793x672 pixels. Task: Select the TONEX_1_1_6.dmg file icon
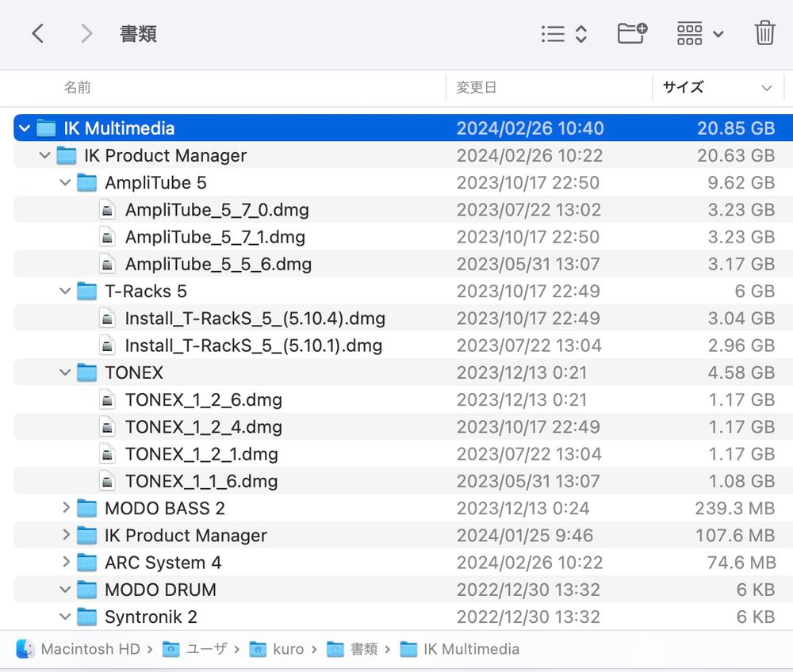coord(107,482)
